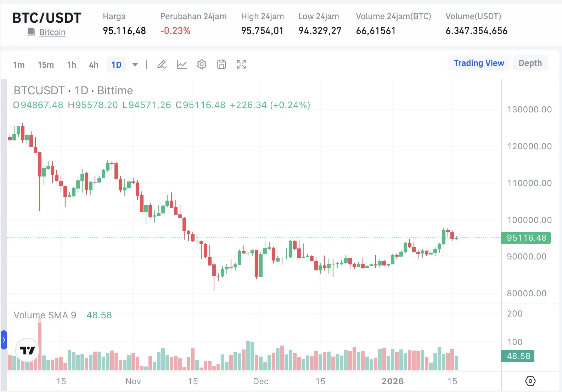Select the chart type line icon
This screenshot has height=392, width=562.
[x=182, y=65]
